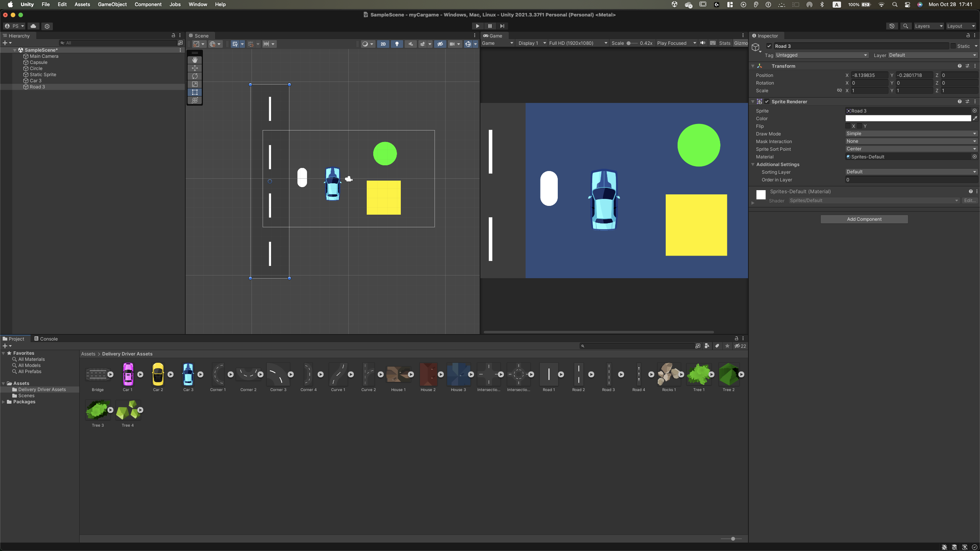Click the Pause button in toolbar
Viewport: 980px width, 551px height.
[x=490, y=26]
